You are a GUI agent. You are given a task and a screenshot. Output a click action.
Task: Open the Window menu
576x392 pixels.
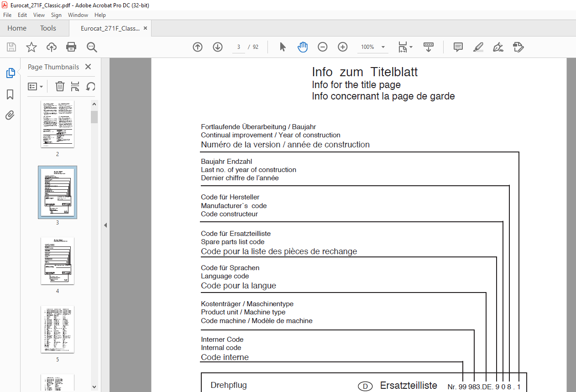click(78, 15)
